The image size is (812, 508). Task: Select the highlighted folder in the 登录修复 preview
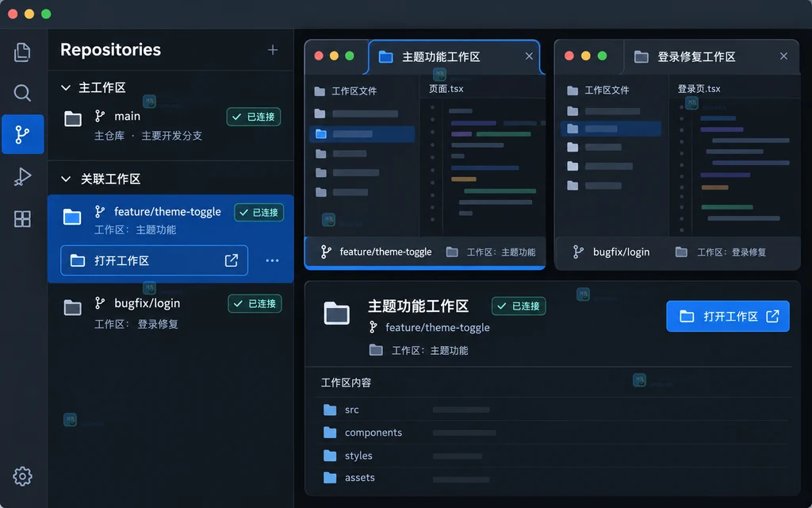point(611,129)
